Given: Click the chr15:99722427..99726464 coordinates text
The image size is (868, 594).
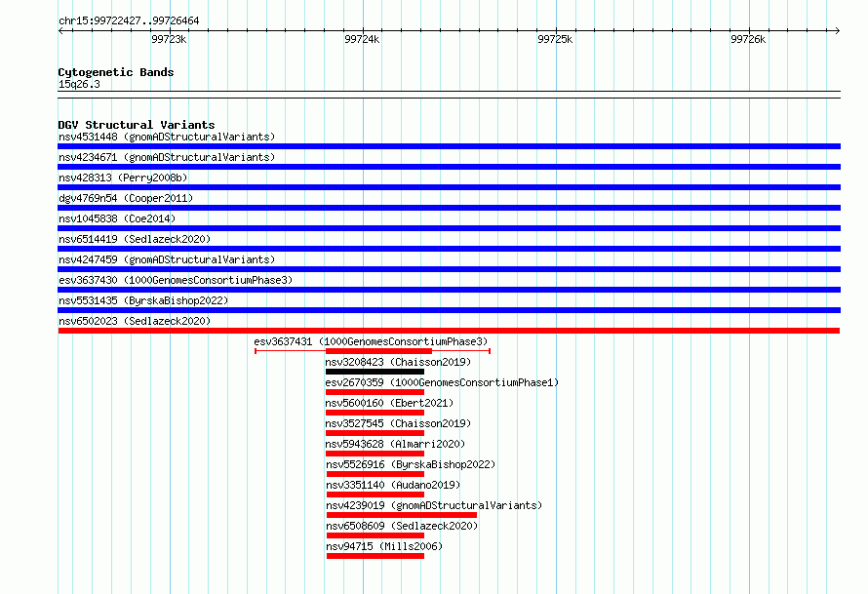Looking at the screenshot, I should 129,21.
